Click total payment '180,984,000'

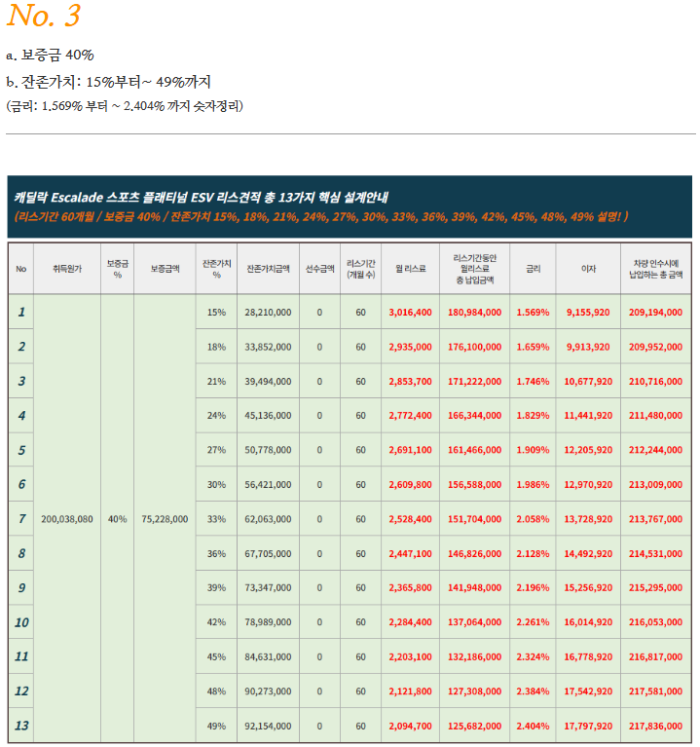(475, 312)
